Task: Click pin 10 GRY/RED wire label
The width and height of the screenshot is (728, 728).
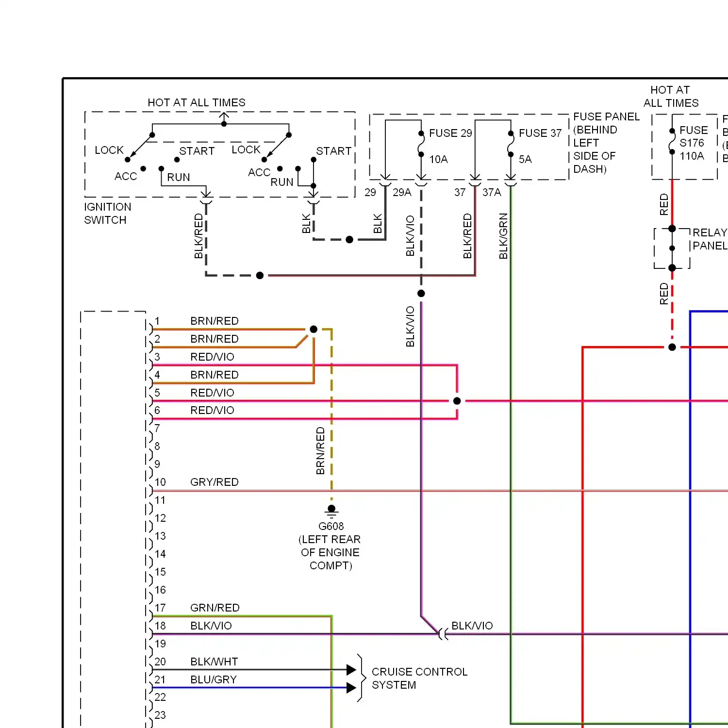Action: coord(215,482)
